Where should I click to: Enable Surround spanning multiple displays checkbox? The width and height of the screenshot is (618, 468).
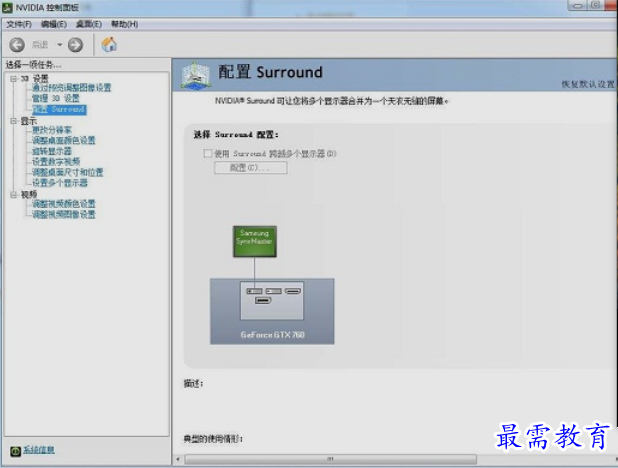[208, 153]
